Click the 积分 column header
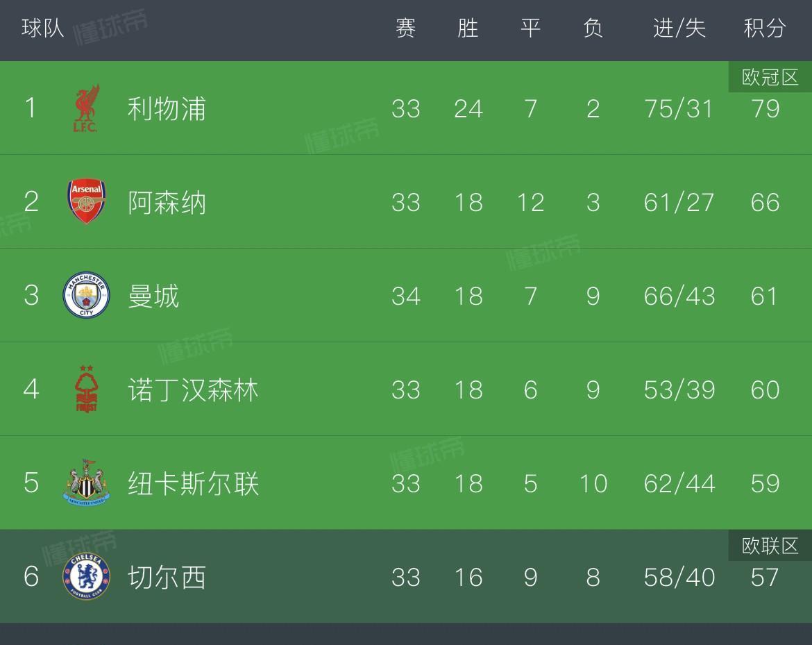Screen dimensions: 812x645 (x=765, y=28)
